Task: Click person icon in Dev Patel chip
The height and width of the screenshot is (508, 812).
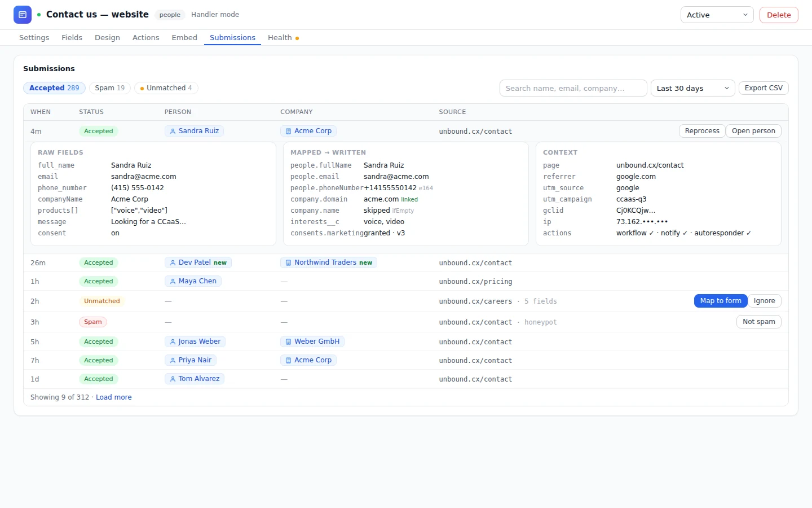Action: pyautogui.click(x=173, y=263)
